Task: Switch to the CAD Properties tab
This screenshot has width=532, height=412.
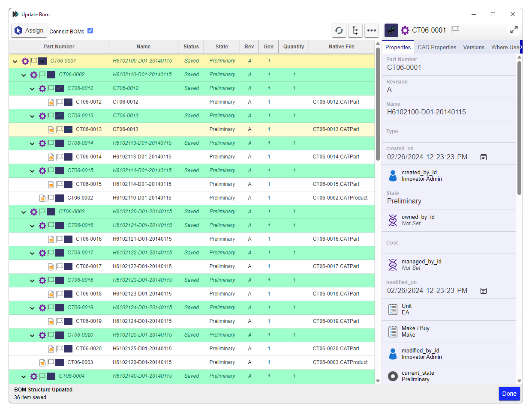Action: pyautogui.click(x=437, y=48)
